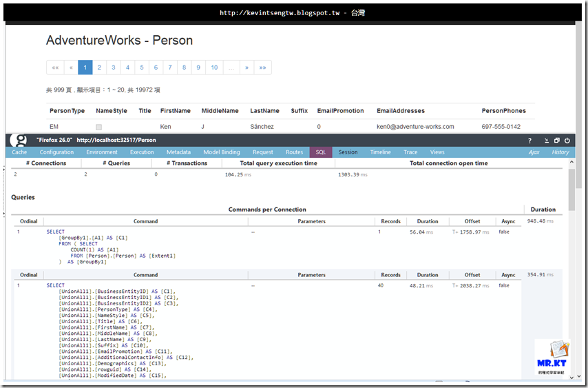Click the 104.25 ms query execution time
The height and width of the screenshot is (388, 588).
click(x=238, y=174)
